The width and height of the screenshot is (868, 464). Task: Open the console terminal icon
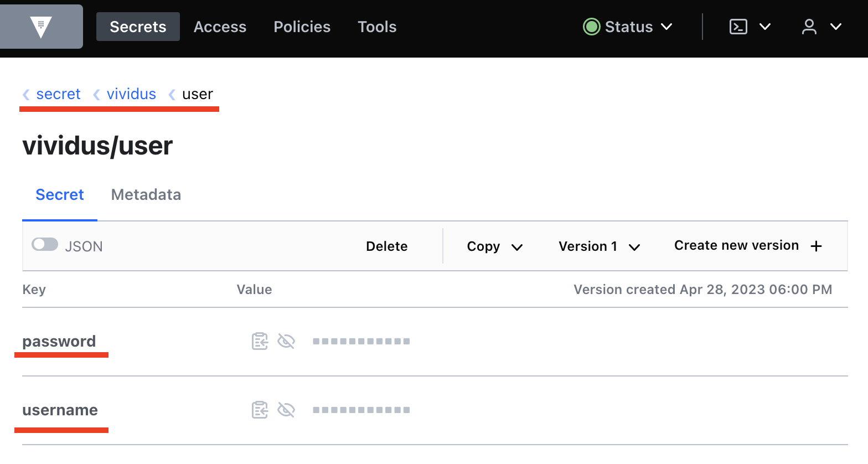(738, 27)
